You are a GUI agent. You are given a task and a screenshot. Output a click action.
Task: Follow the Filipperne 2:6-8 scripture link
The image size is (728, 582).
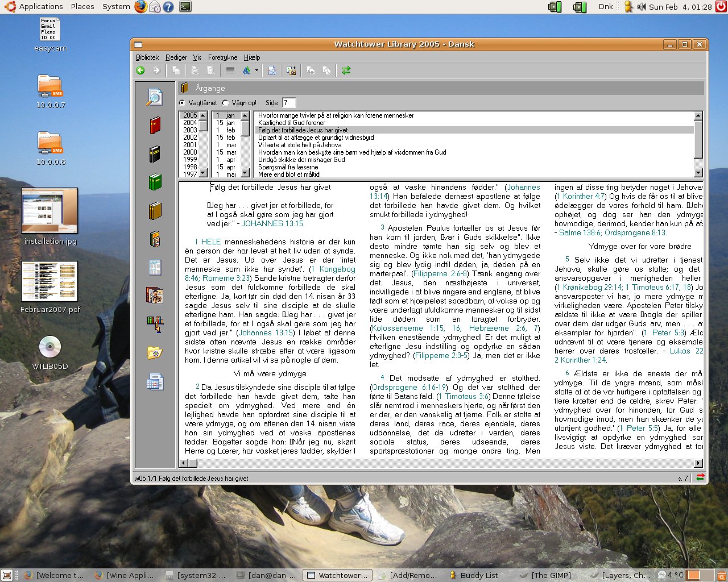tap(441, 273)
